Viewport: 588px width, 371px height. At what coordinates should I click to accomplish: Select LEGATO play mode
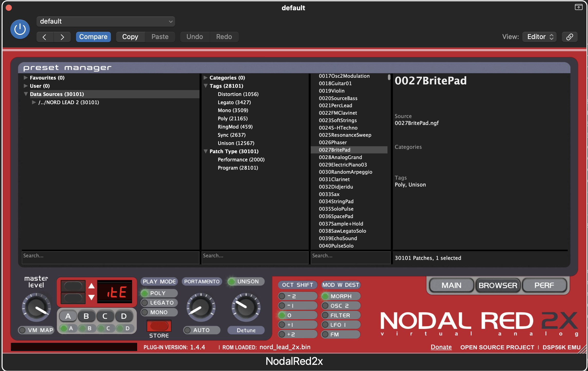pos(159,303)
